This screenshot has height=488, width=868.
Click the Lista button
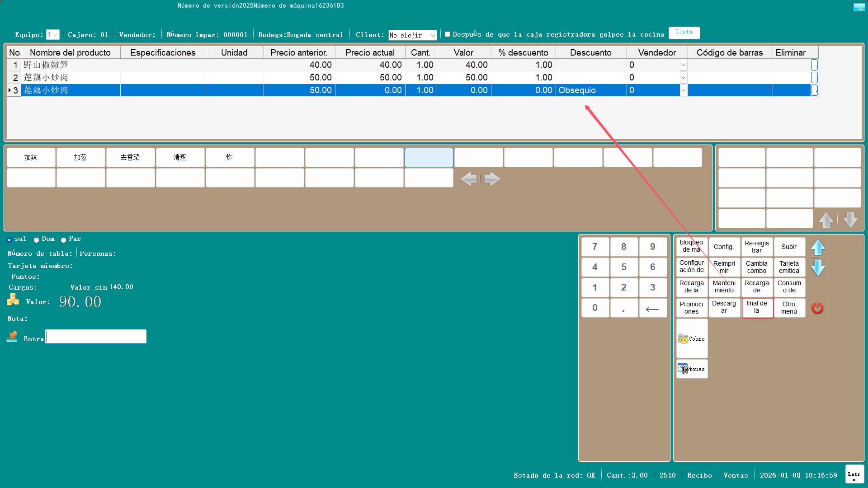click(684, 33)
